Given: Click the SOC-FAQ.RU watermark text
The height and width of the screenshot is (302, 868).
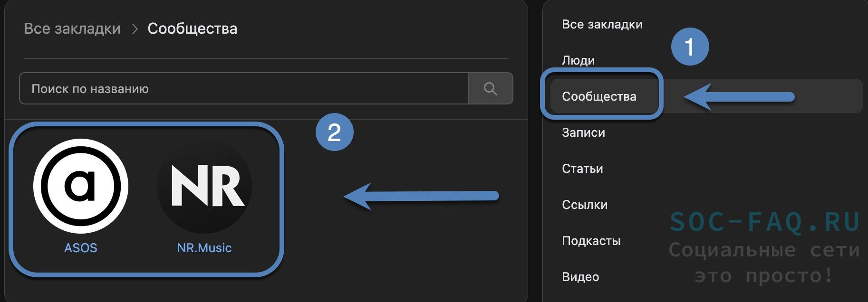Looking at the screenshot, I should 764,222.
